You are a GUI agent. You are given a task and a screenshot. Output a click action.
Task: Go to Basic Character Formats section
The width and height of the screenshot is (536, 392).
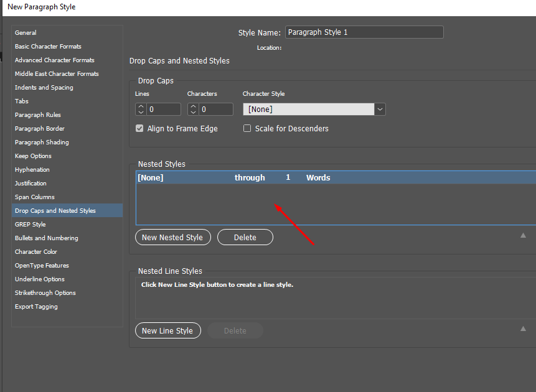[x=48, y=47]
